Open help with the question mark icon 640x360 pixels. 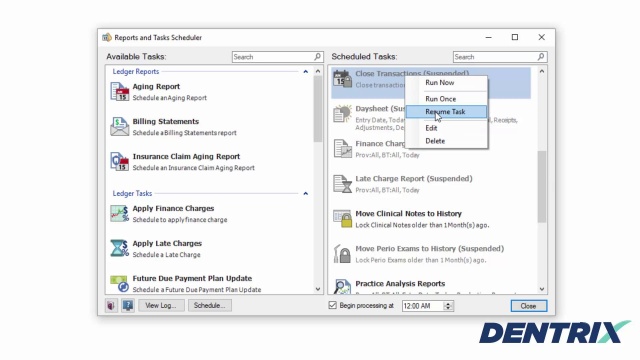click(128, 305)
